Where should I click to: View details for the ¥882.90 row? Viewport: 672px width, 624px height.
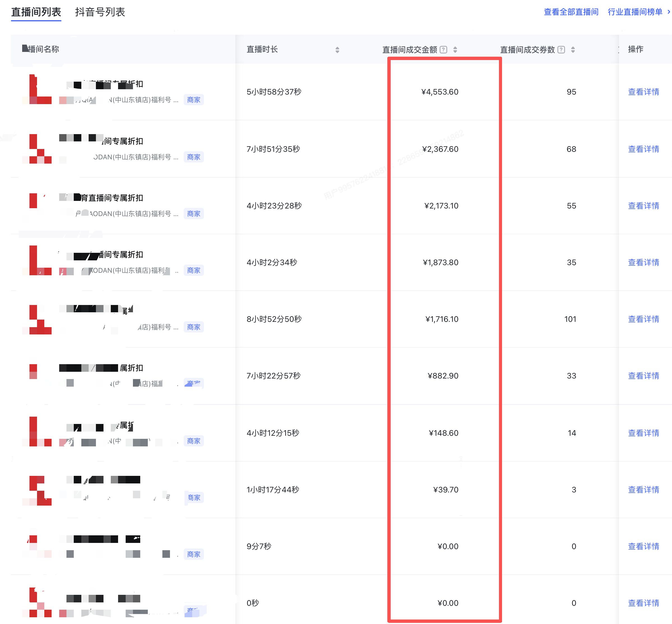coord(643,376)
